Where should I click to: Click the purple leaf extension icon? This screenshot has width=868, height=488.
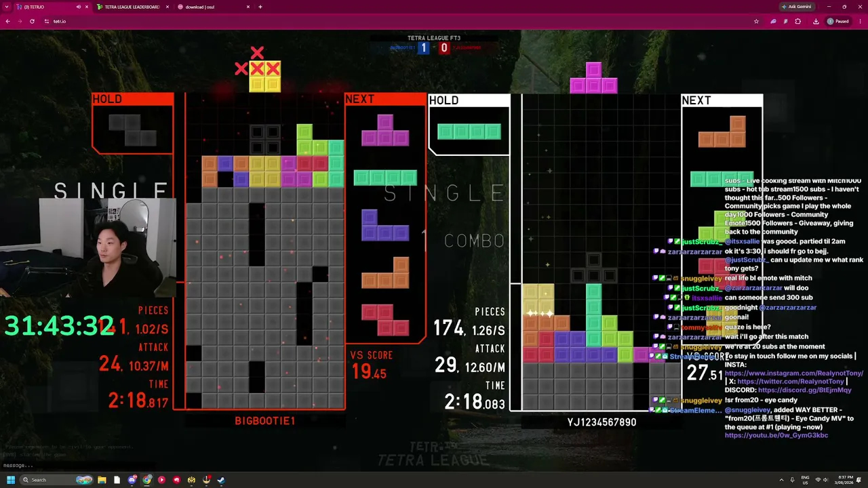click(x=773, y=21)
